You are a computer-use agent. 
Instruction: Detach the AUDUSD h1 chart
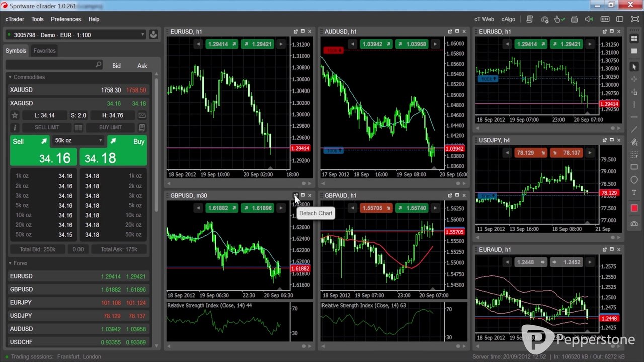point(450,31)
